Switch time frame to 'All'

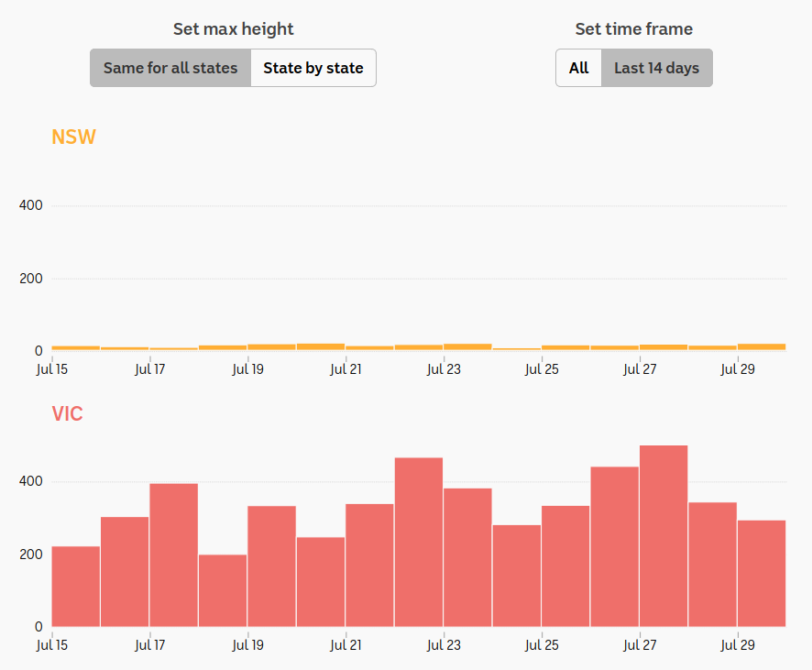(578, 68)
